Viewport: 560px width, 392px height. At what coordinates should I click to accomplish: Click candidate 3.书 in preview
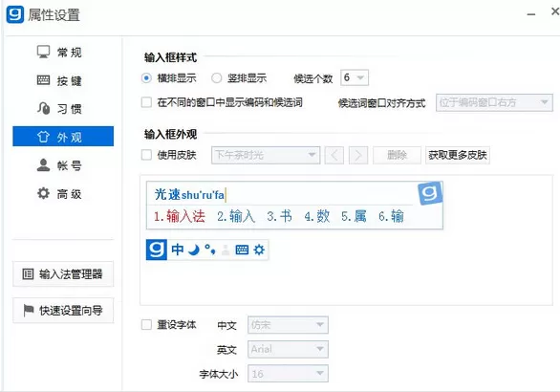(x=279, y=216)
